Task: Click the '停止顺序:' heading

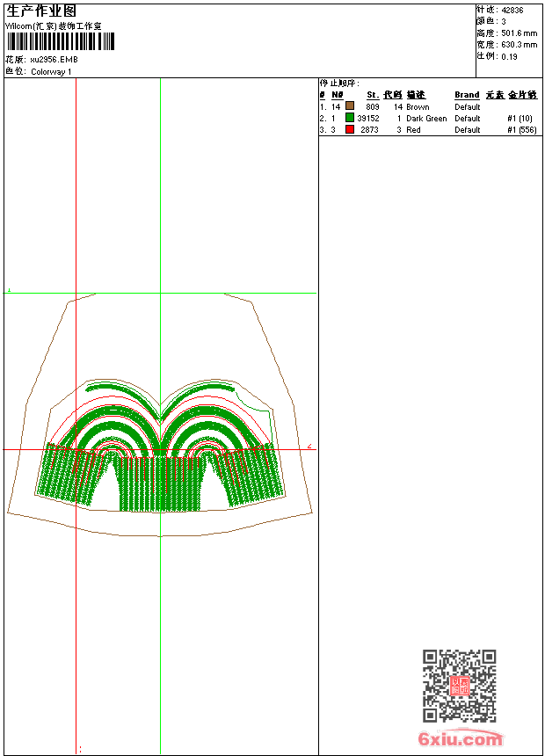Action: pyautogui.click(x=339, y=84)
